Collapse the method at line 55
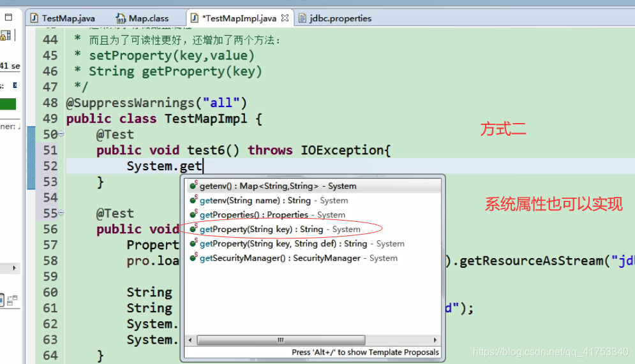Viewport: 635px width, 364px height. tap(61, 212)
